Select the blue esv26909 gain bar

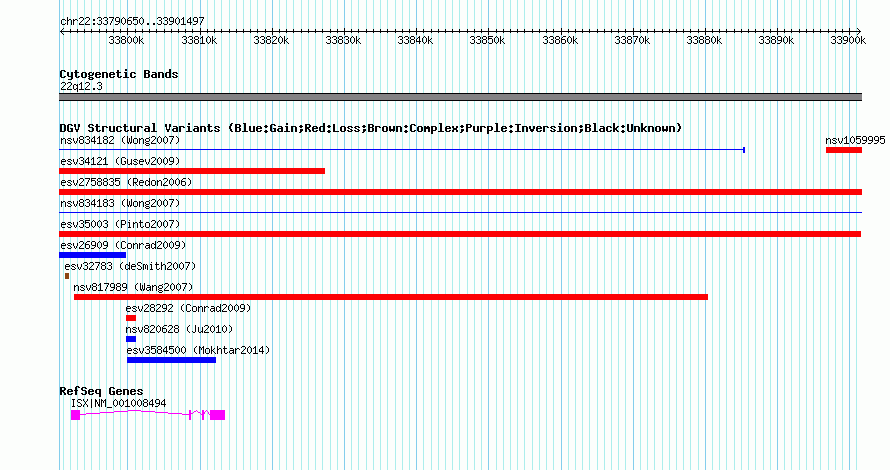point(93,255)
